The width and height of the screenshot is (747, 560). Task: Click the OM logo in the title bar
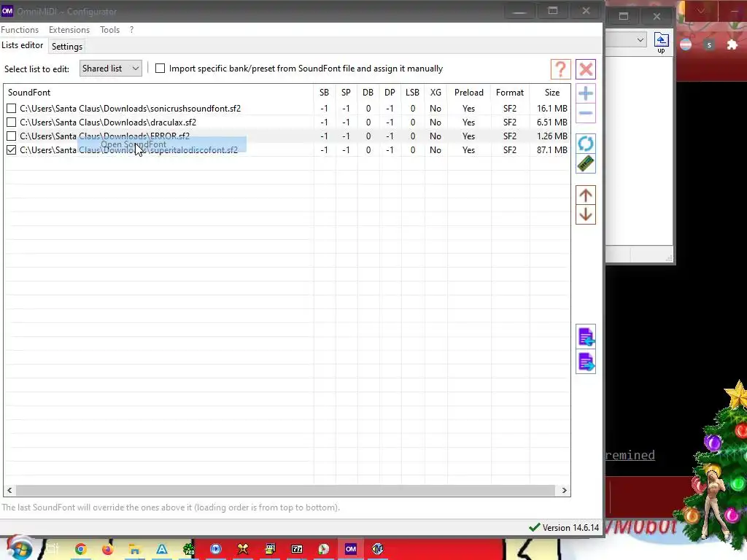coord(7,11)
